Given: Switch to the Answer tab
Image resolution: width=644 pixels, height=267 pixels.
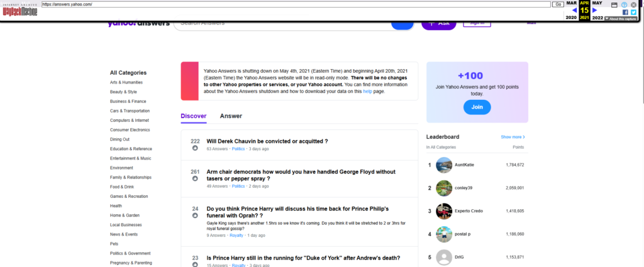Looking at the screenshot, I should (x=231, y=116).
